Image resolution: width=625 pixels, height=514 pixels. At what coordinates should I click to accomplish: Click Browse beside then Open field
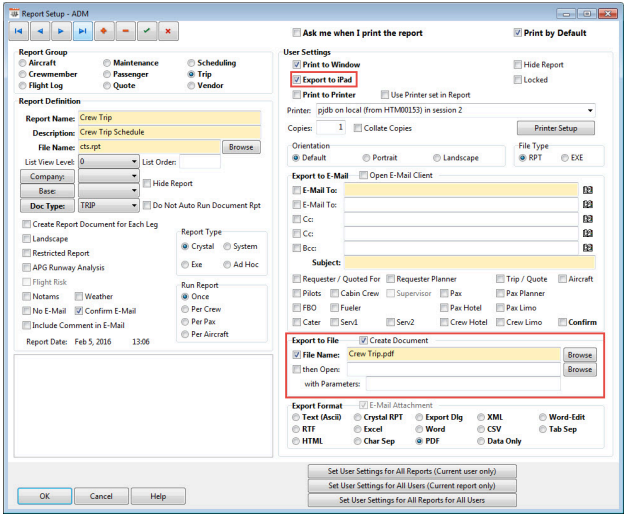tap(580, 369)
